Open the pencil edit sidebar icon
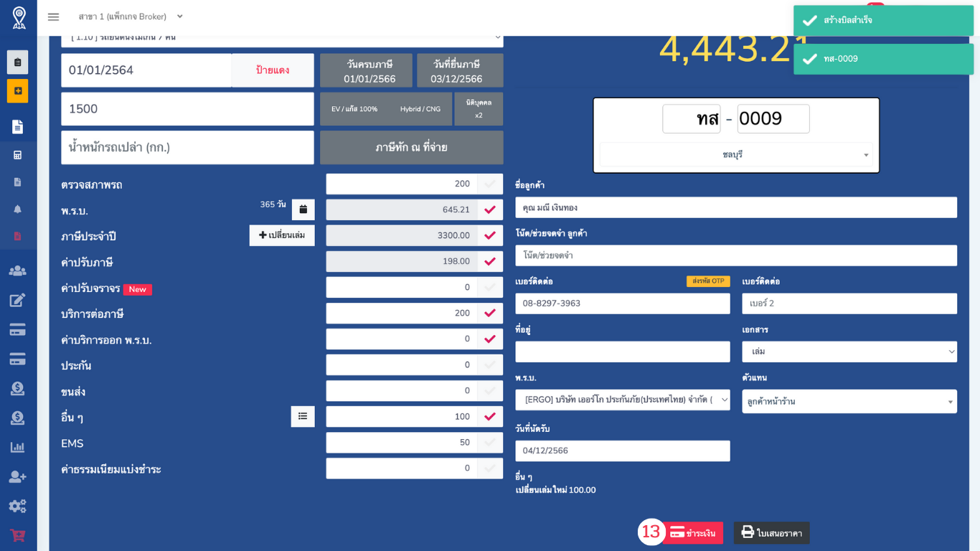980x551 pixels. pyautogui.click(x=18, y=300)
